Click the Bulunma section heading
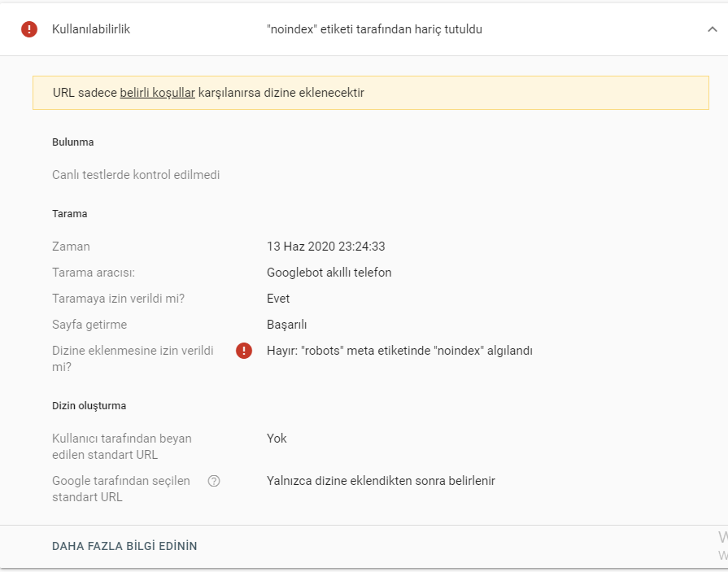This screenshot has height=572, width=728. click(x=73, y=142)
